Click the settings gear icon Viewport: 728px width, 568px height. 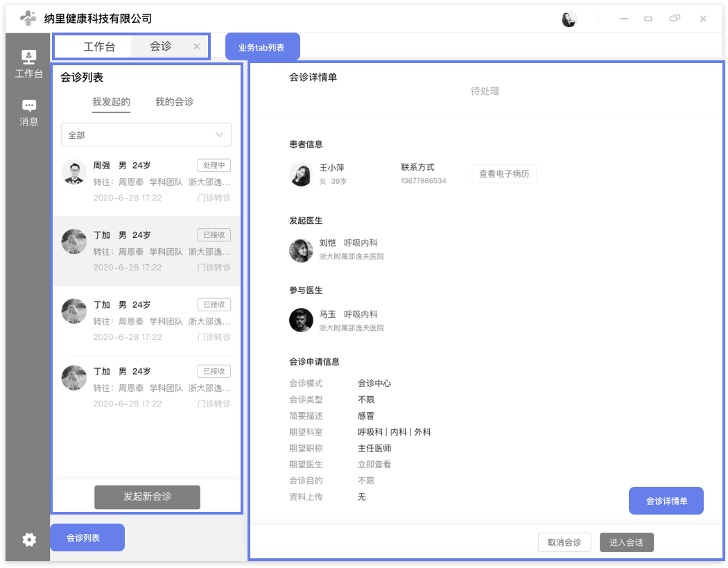28,540
